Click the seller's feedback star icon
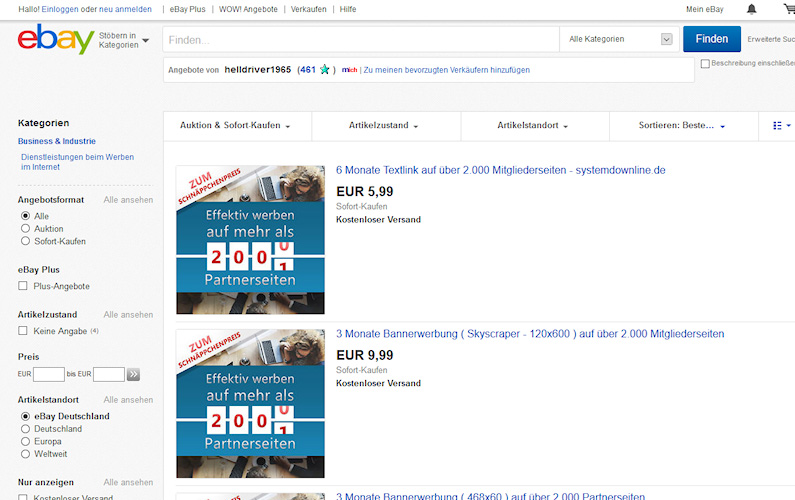The image size is (795, 500). (x=324, y=69)
